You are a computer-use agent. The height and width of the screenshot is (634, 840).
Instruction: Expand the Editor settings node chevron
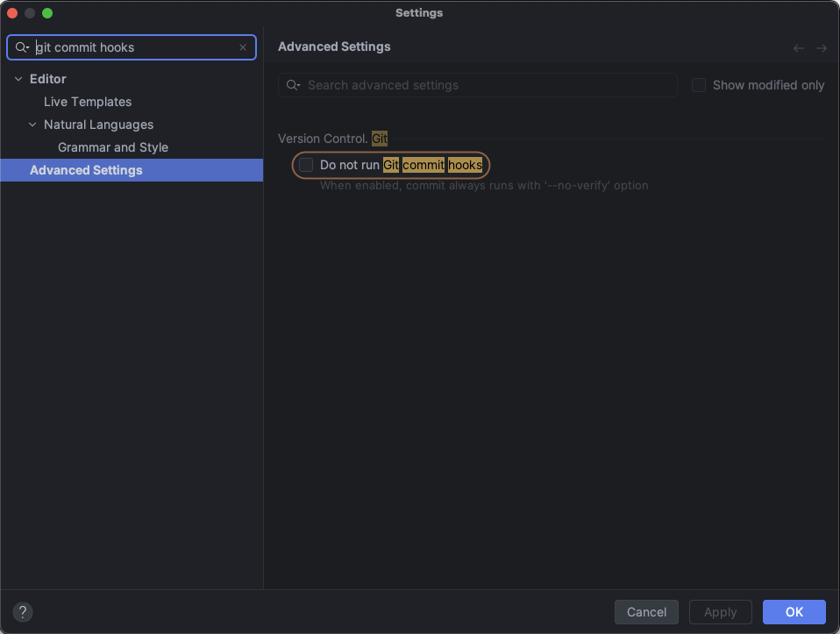coord(18,79)
